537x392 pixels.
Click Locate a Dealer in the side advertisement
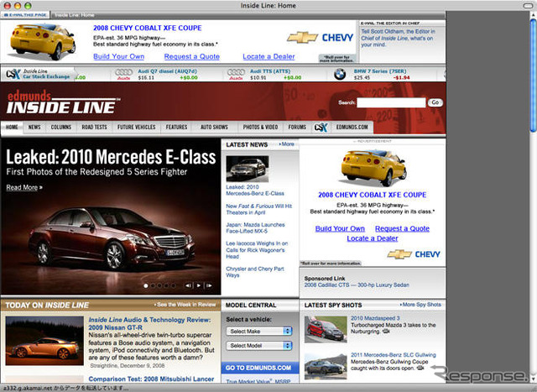tap(373, 238)
